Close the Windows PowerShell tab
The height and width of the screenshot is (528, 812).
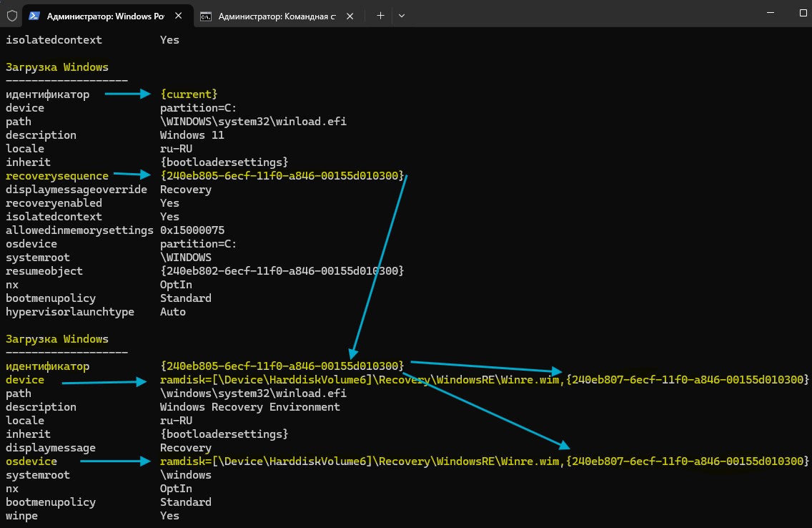pos(178,16)
